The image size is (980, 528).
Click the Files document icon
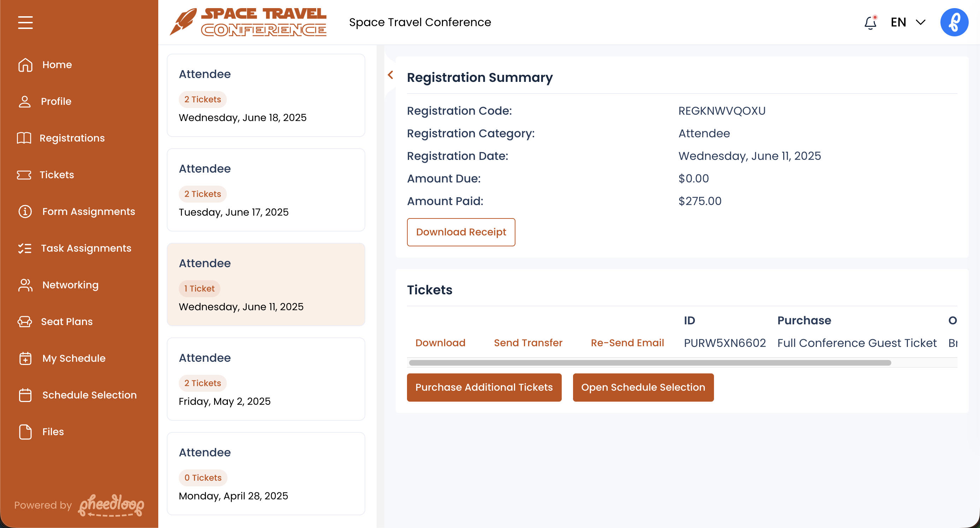(x=25, y=432)
